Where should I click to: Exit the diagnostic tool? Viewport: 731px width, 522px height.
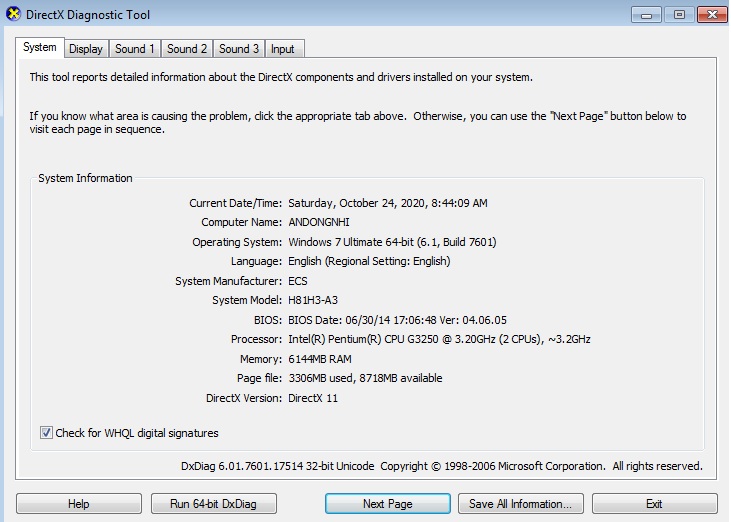tap(655, 504)
